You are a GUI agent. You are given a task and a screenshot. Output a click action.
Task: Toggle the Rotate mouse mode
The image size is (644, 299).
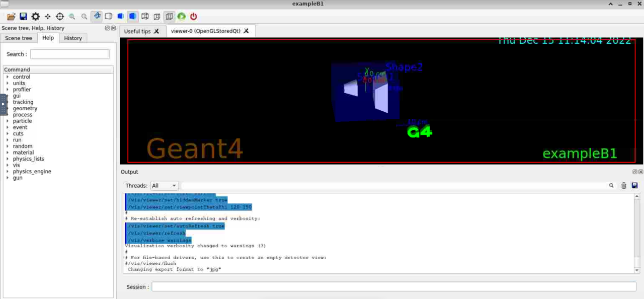pyautogui.click(x=97, y=17)
